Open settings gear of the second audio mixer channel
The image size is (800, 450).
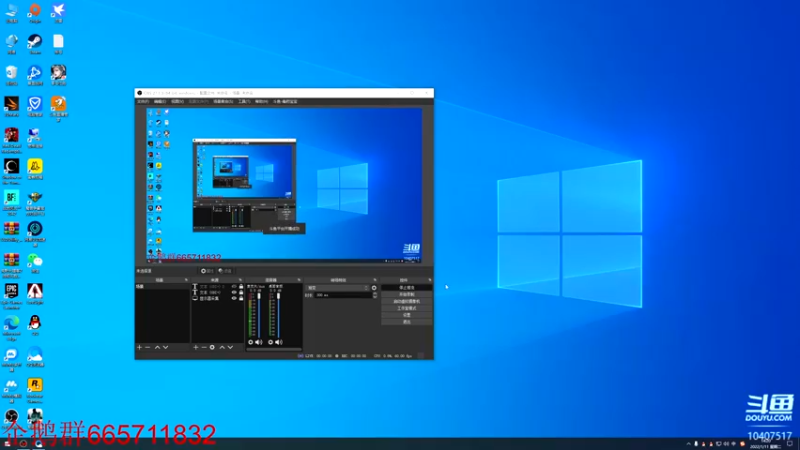coord(270,342)
